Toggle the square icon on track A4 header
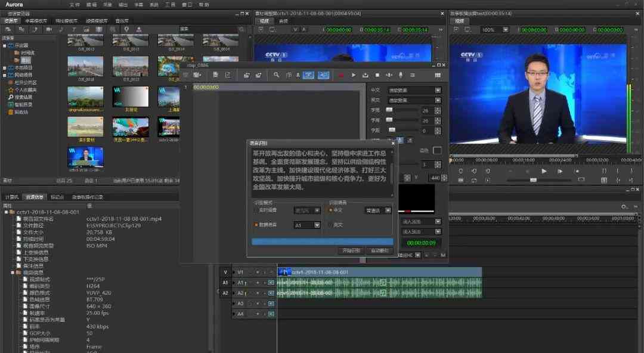 [271, 314]
